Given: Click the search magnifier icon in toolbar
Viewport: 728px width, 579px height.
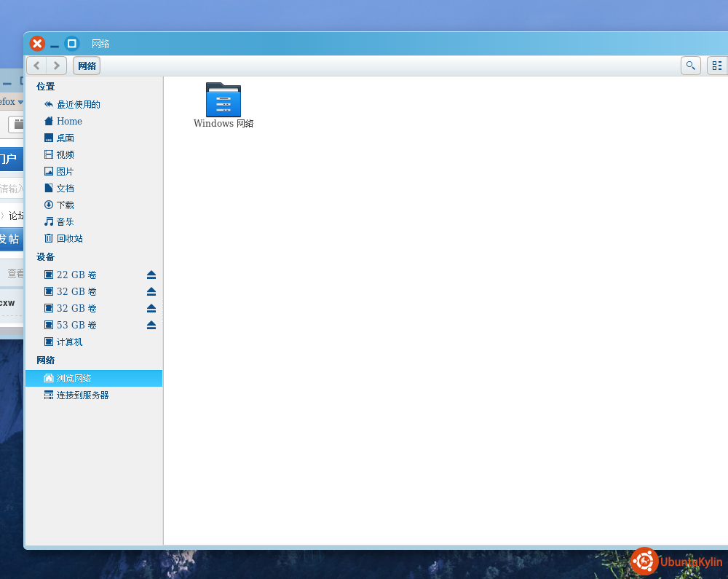Looking at the screenshot, I should [690, 66].
